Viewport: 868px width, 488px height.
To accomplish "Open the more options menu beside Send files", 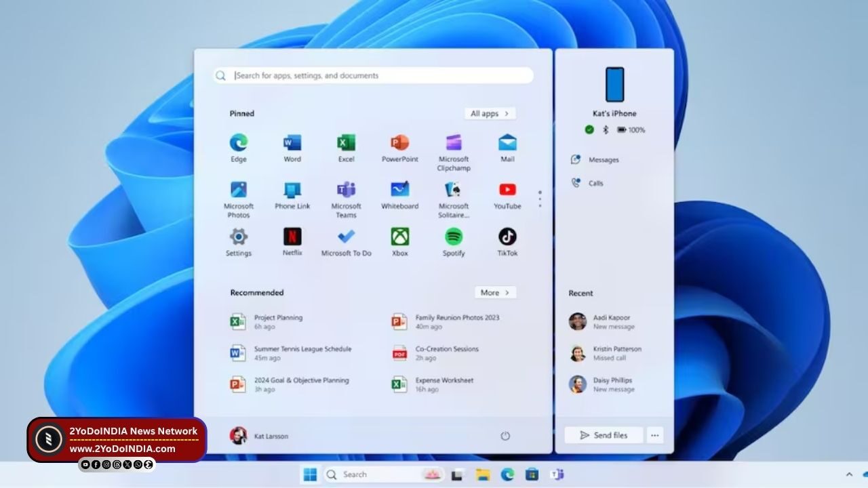I will [x=654, y=435].
